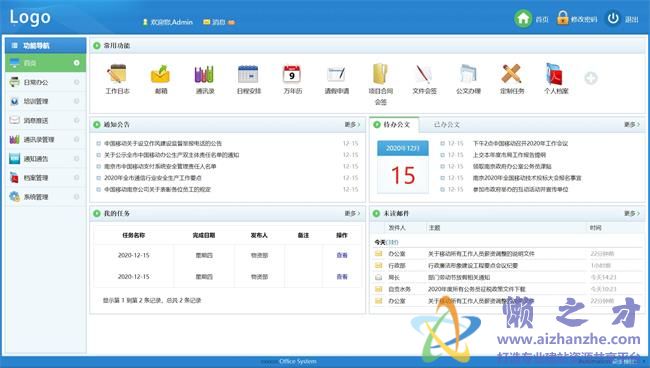Screen dimensions: 650x368
Task: Expand the 培训管理 sidebar item arrow
Action: [x=77, y=101]
